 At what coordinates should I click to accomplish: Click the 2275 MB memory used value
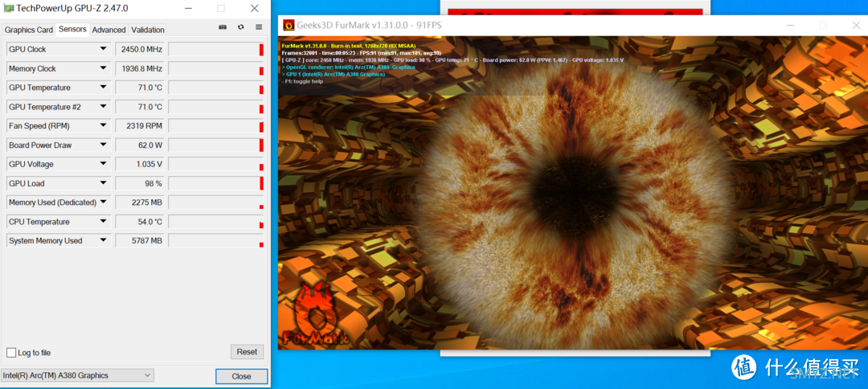(140, 203)
